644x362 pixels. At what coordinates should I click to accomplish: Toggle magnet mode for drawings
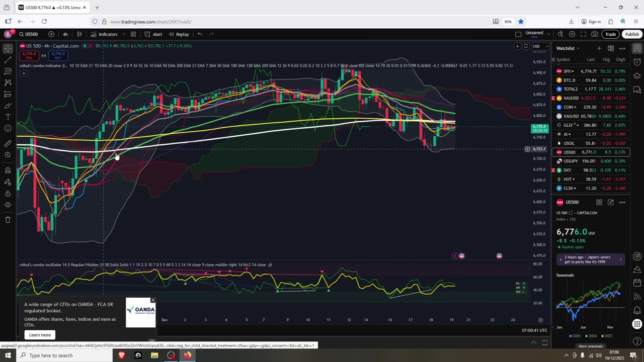[8, 170]
